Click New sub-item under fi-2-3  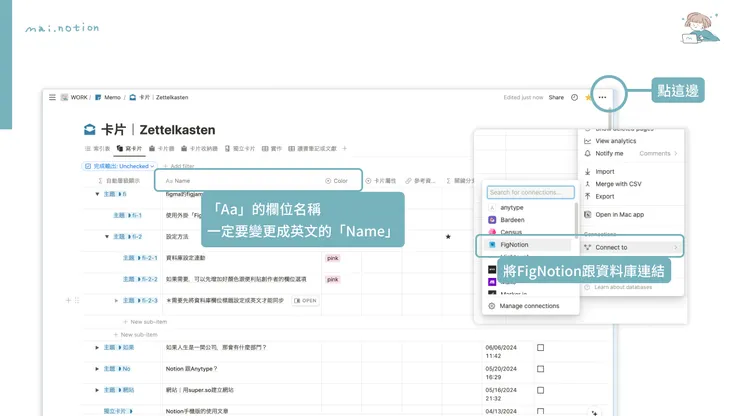pos(145,322)
